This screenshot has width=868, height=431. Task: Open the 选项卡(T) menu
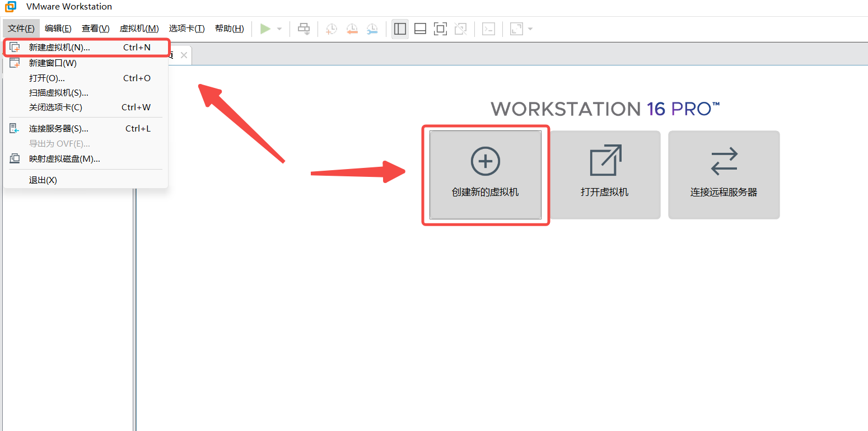click(x=187, y=29)
